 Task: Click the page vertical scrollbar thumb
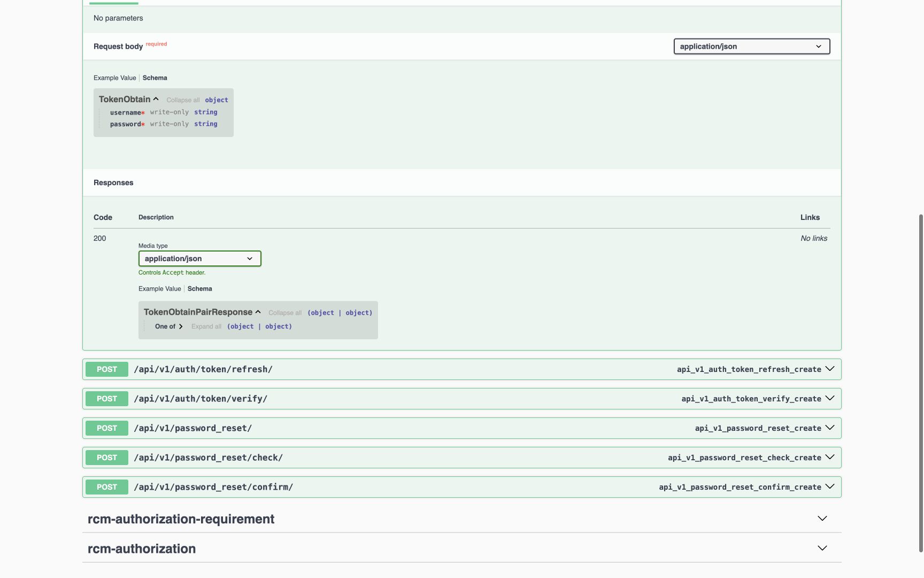pyautogui.click(x=921, y=383)
